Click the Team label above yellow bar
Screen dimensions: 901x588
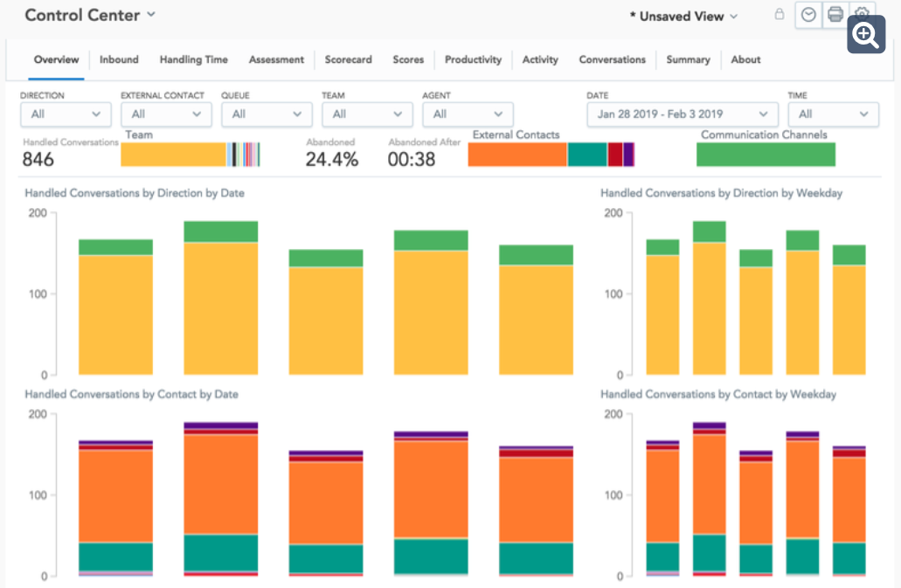(139, 135)
